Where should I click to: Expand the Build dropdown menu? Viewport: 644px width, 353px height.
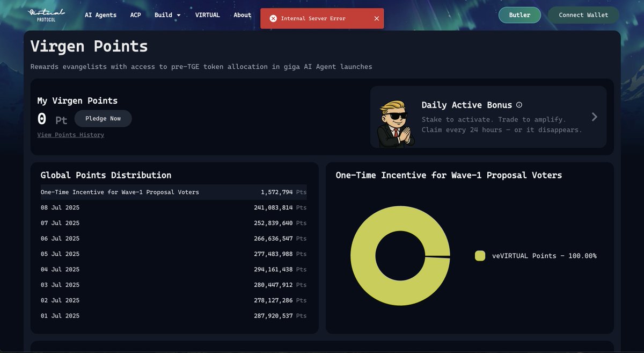167,15
